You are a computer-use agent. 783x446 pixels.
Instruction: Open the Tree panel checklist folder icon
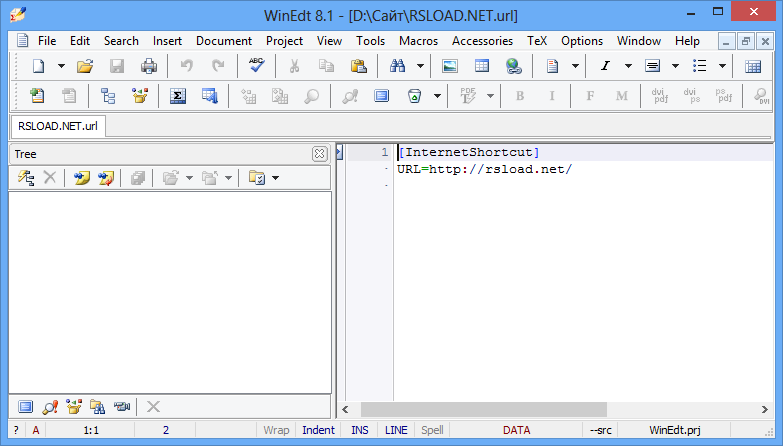pos(257,178)
